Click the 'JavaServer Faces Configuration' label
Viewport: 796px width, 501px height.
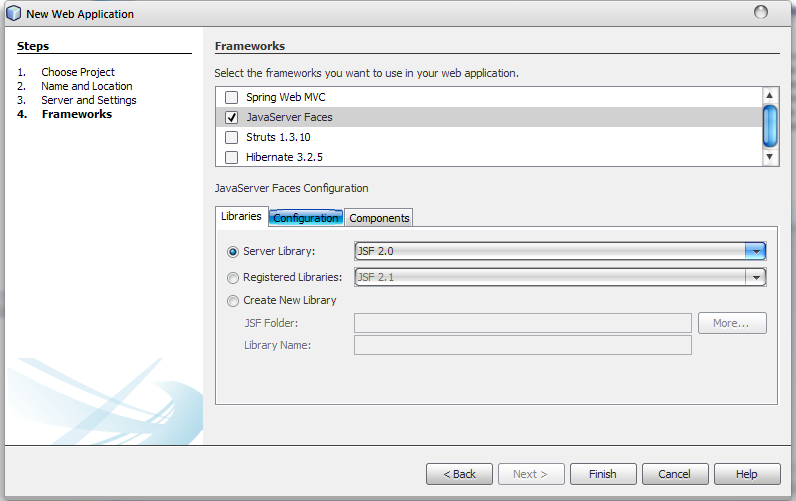[291, 188]
